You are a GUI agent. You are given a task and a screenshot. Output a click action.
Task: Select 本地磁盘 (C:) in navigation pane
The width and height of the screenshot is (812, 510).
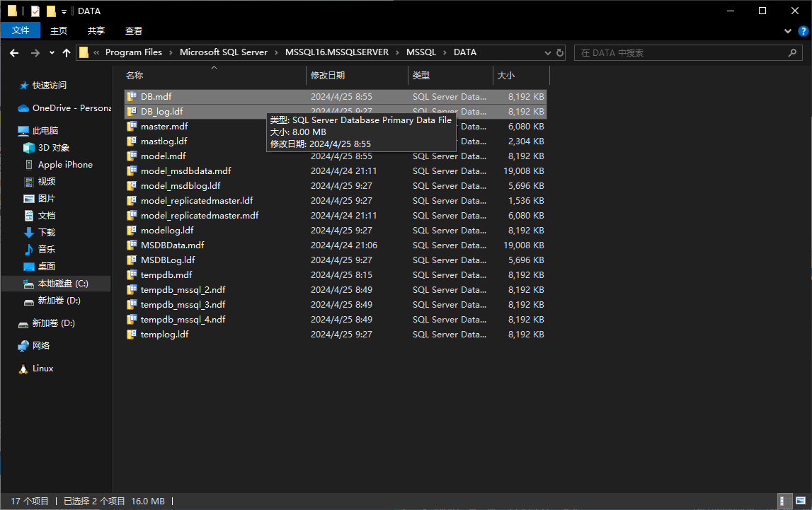tap(62, 284)
